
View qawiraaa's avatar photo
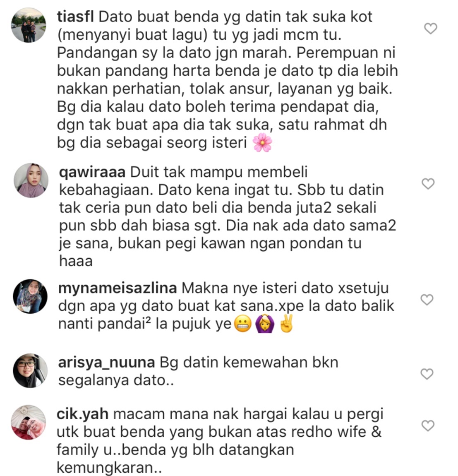tap(31, 180)
